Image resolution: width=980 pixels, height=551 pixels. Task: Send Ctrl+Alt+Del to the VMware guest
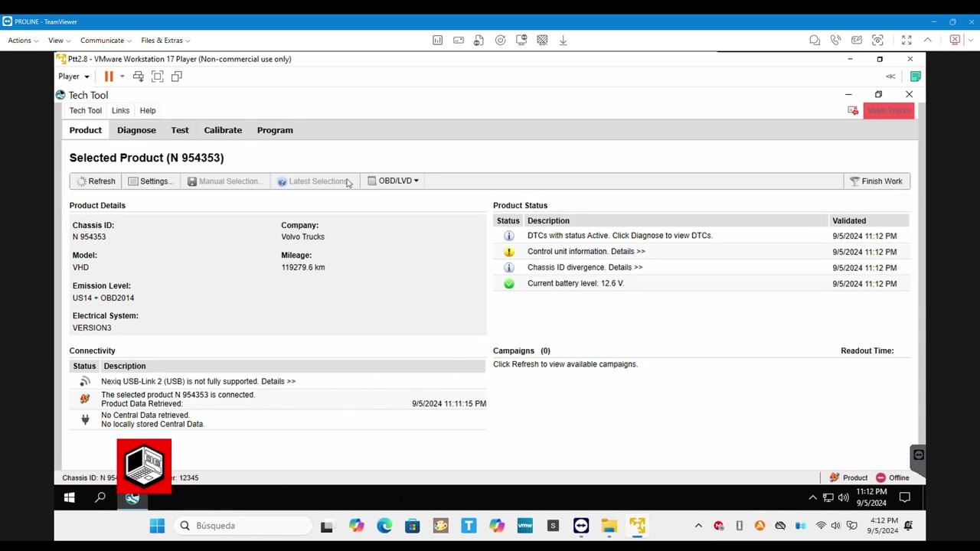138,76
